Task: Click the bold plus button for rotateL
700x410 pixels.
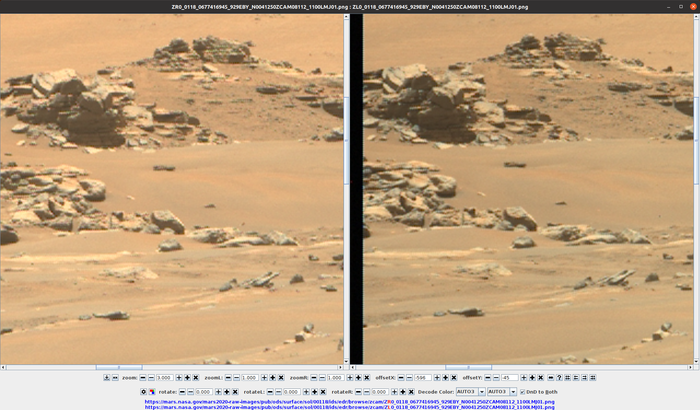Action: (315, 392)
